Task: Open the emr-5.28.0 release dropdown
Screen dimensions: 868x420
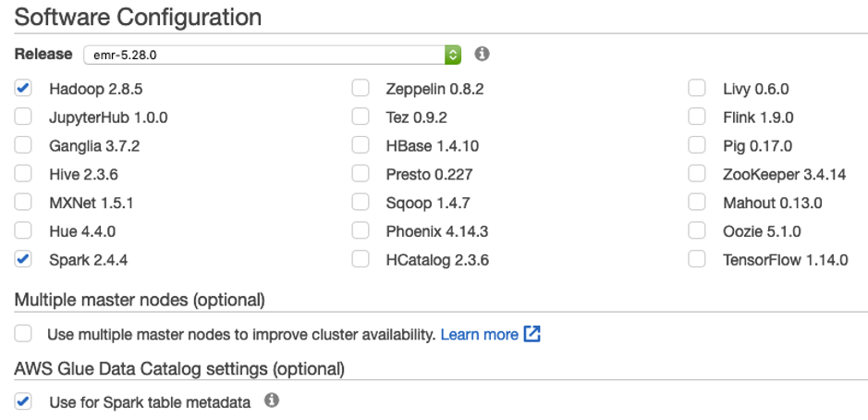Action: click(273, 55)
